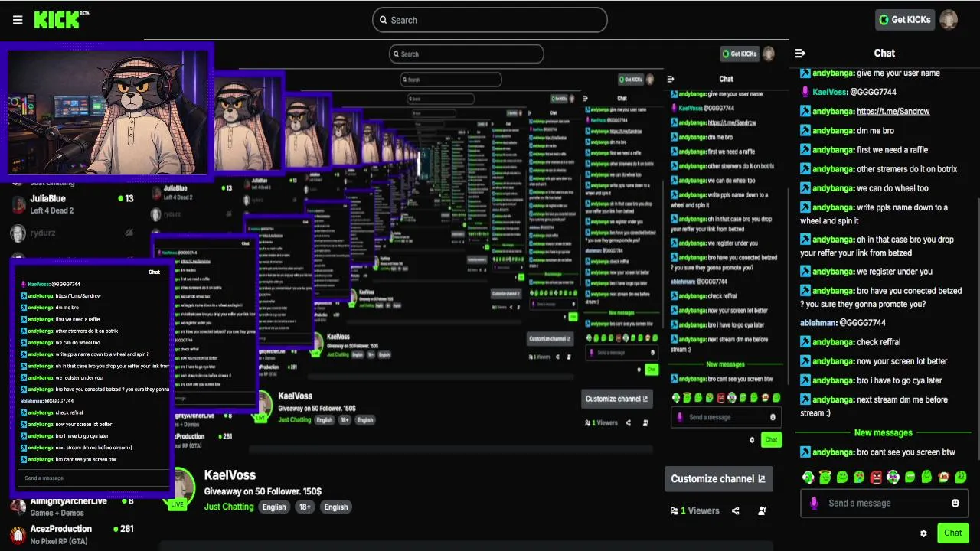
Task: Click the ablehman username in main chat
Action: coord(818,323)
